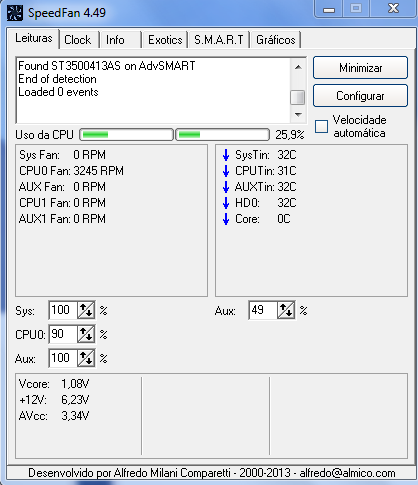Click the Minimizar button

pos(360,68)
